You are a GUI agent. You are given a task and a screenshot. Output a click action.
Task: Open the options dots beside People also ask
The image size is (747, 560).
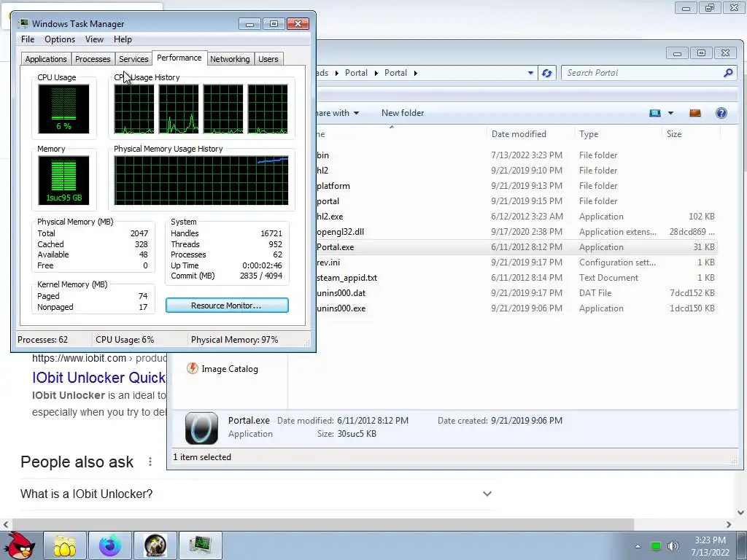(150, 462)
